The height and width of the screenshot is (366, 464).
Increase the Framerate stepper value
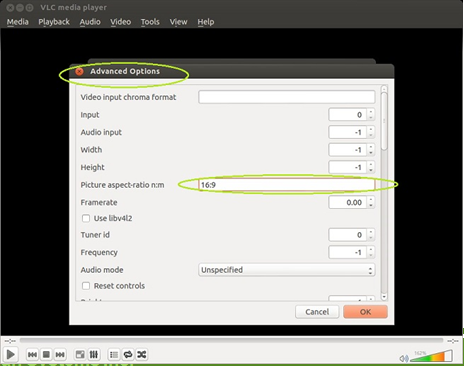(371, 199)
